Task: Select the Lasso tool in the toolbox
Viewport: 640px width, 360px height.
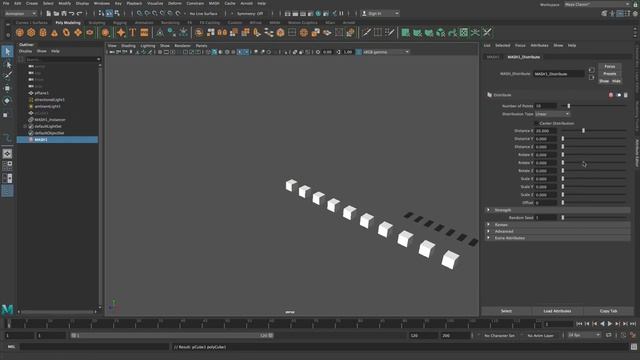Action: point(7,64)
